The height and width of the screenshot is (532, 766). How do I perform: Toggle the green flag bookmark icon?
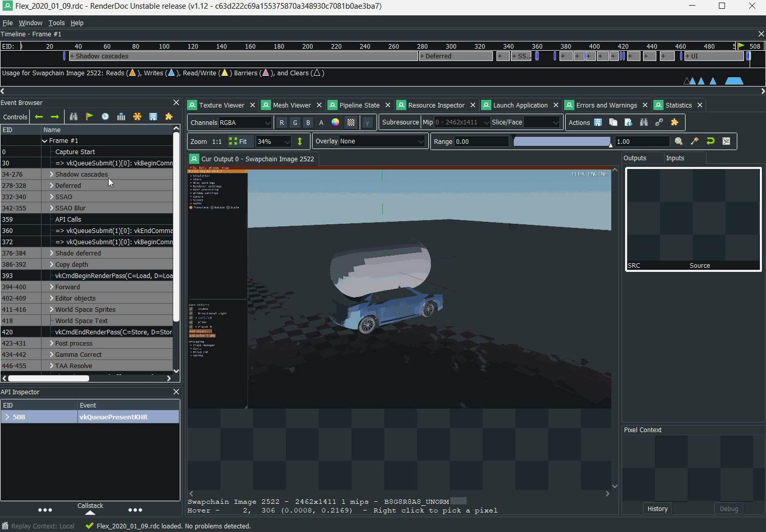tap(90, 117)
